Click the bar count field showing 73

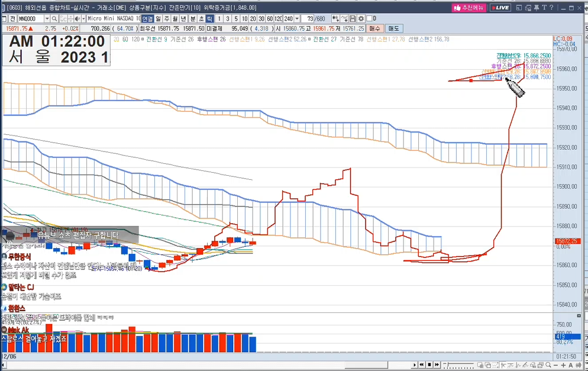(308, 19)
